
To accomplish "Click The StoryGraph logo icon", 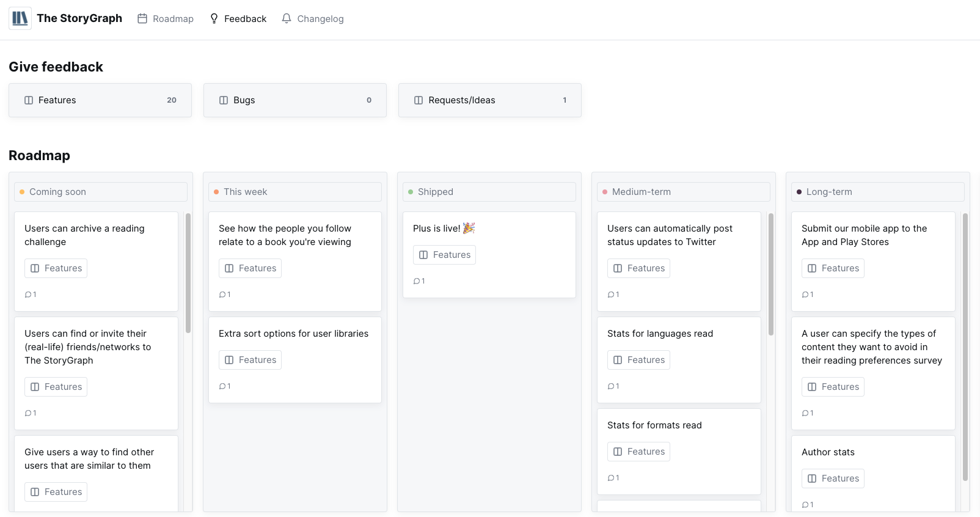I will click(20, 18).
